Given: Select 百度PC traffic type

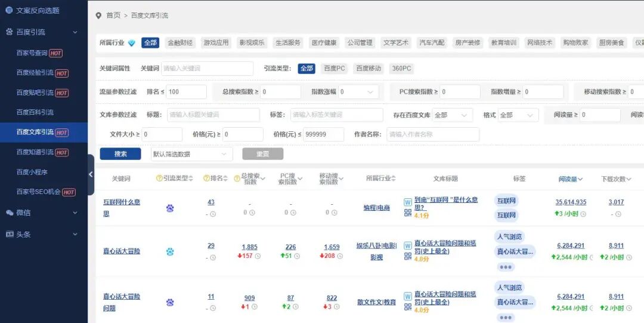Looking at the screenshot, I should 335,69.
